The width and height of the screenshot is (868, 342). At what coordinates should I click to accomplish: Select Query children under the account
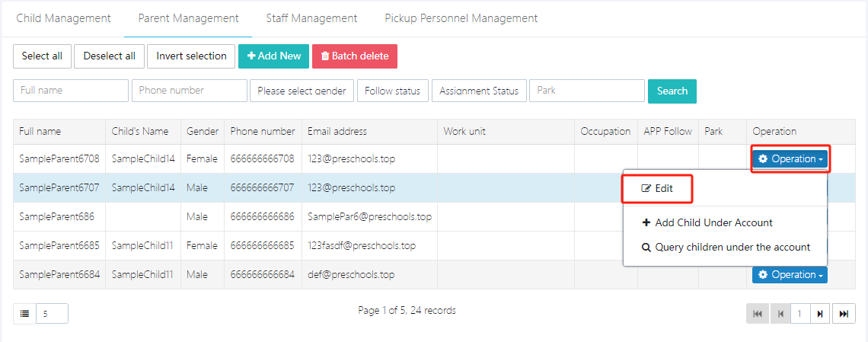pyautogui.click(x=724, y=247)
